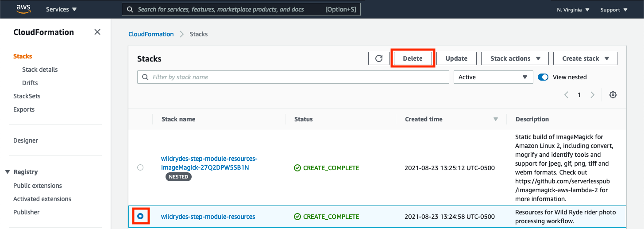644x229 pixels.
Task: Click the ImageMagick description text
Action: (x=565, y=168)
